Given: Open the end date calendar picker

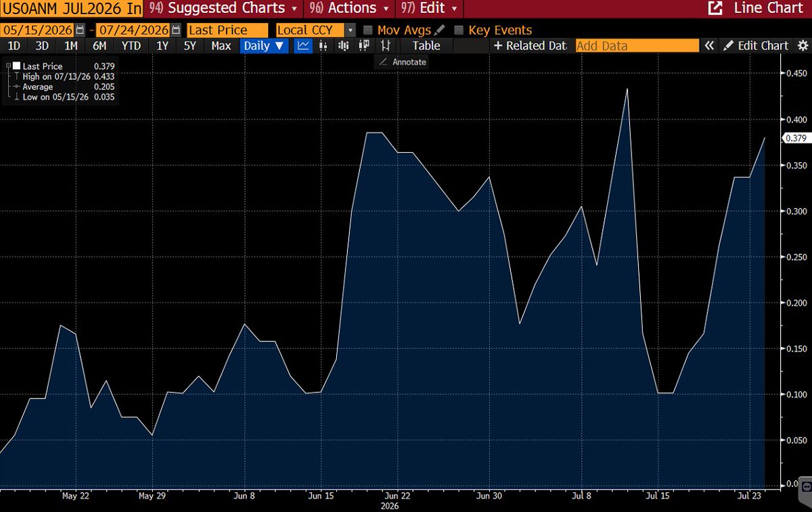Looking at the screenshot, I should tap(177, 30).
